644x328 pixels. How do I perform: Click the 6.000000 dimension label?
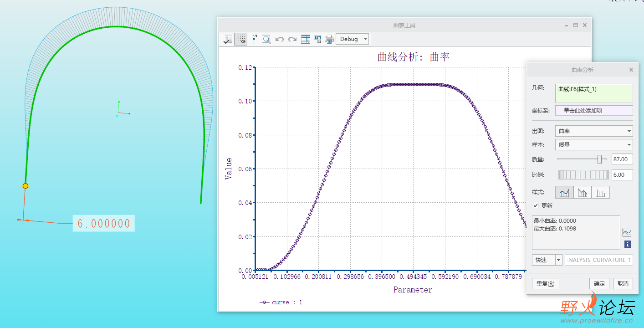click(x=104, y=223)
